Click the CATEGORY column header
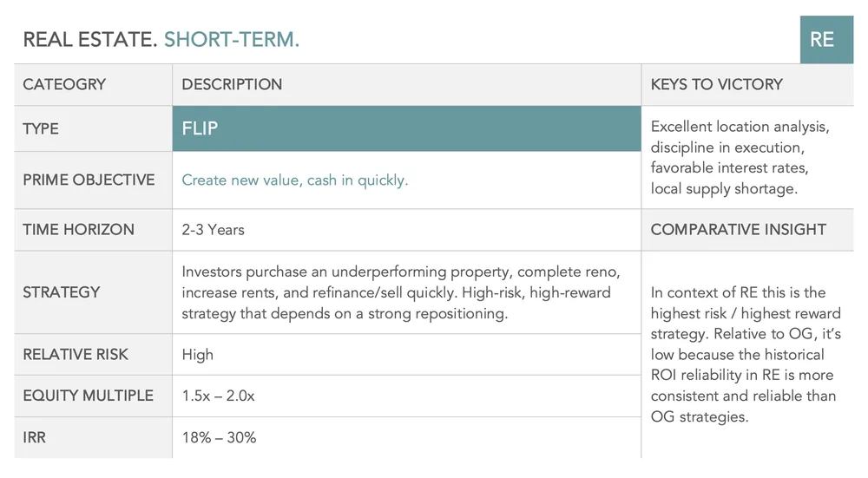The width and height of the screenshot is (868, 478). pyautogui.click(x=64, y=84)
